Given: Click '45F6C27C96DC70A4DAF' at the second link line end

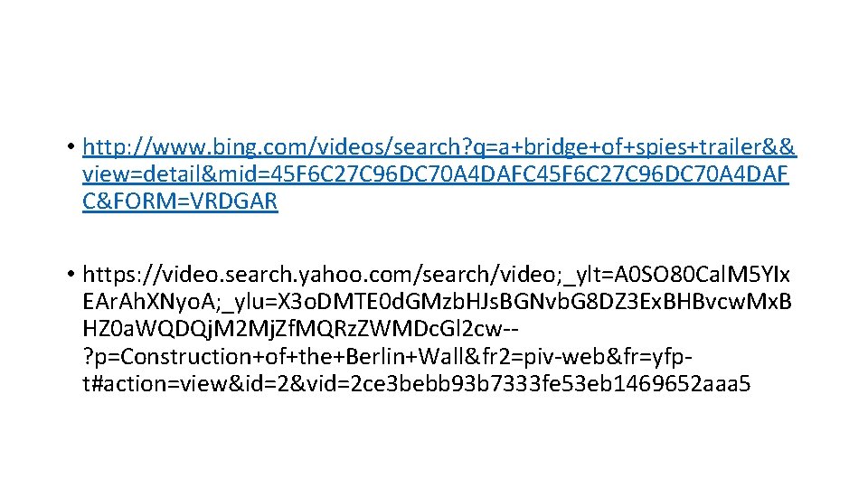Looking at the screenshot, I should (659, 174).
